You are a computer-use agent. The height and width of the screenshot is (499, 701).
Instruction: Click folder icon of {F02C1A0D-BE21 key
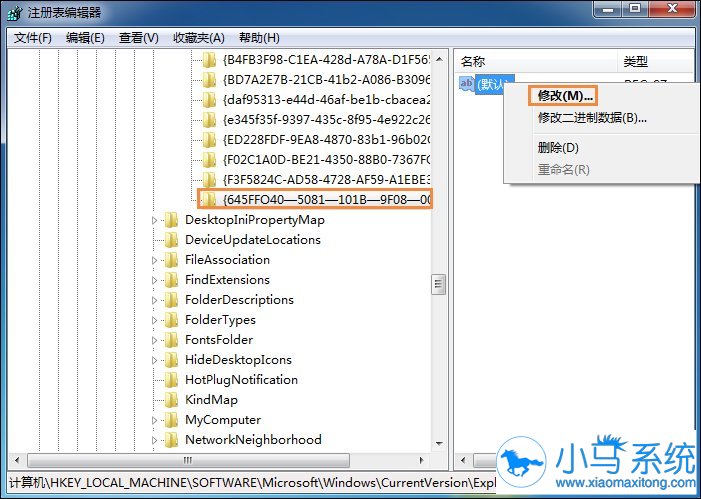[209, 160]
